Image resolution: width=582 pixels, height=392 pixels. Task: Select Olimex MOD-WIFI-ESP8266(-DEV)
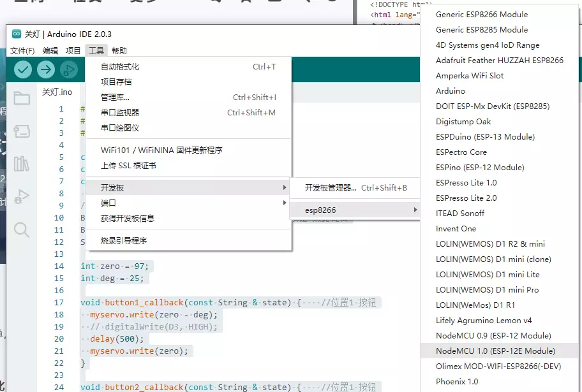501,367
